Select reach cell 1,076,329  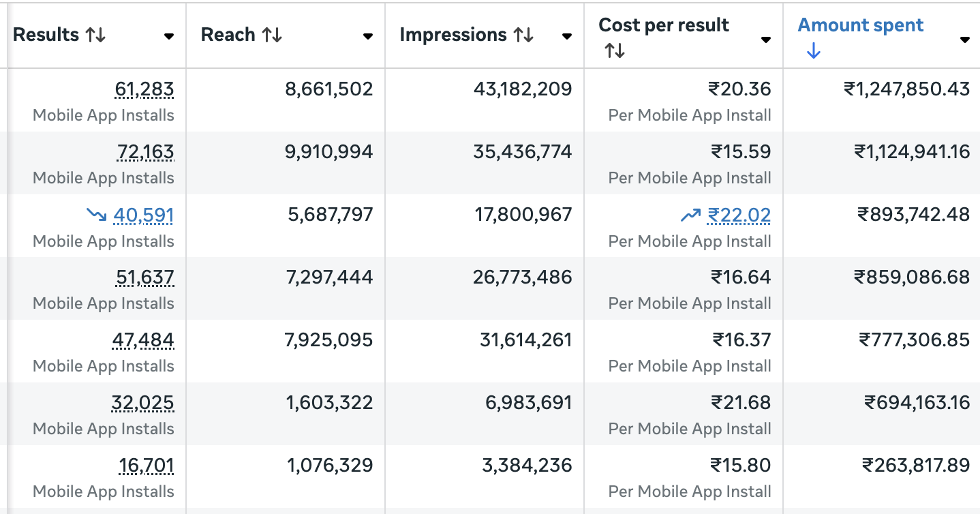[330, 466]
